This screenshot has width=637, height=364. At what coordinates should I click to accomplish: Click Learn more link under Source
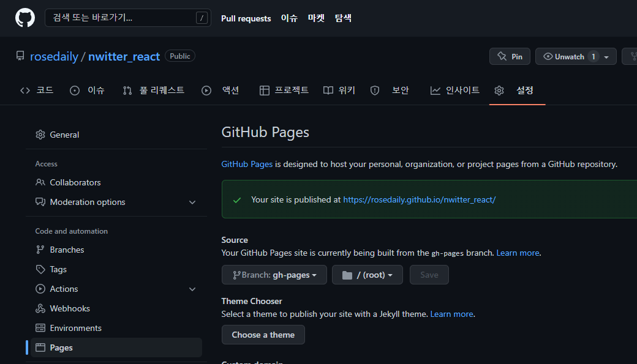pyautogui.click(x=518, y=253)
